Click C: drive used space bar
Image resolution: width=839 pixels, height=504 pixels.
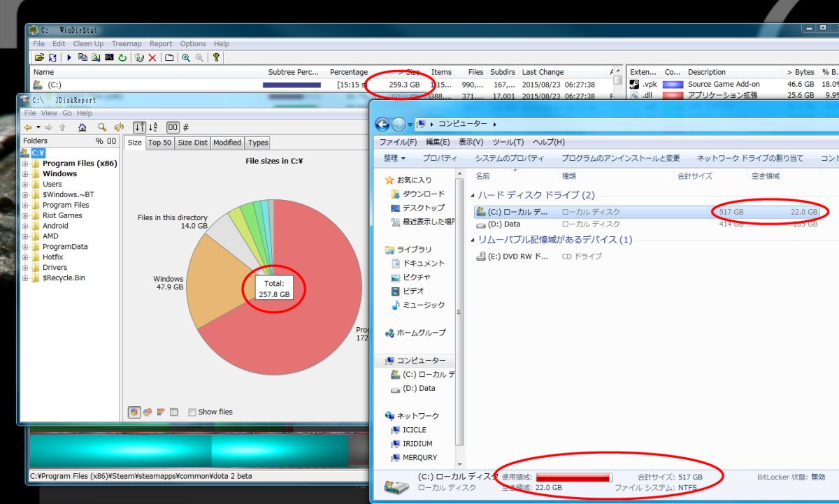coord(574,477)
